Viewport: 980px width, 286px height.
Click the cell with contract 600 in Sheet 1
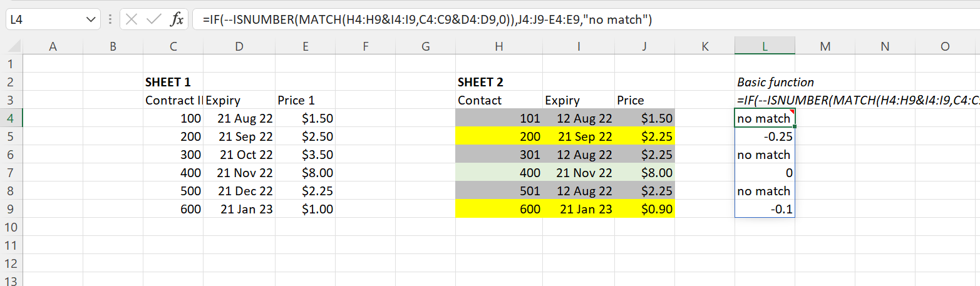173,209
